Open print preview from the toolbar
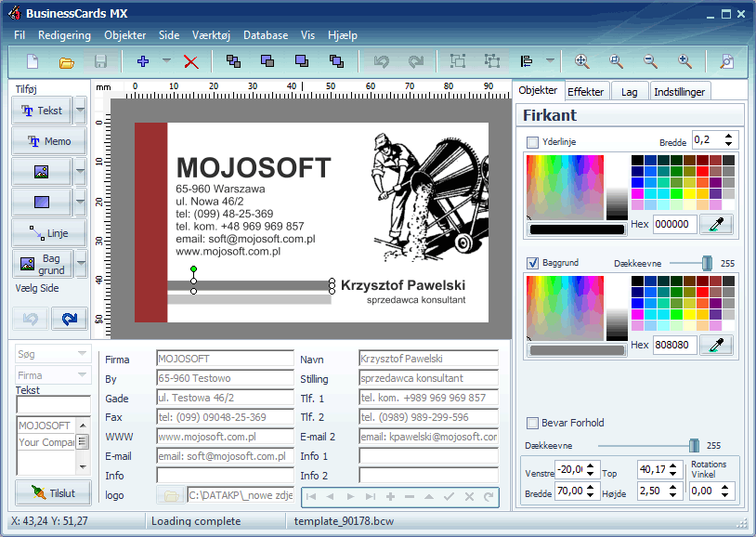Image resolution: width=756 pixels, height=537 pixels. pyautogui.click(x=726, y=61)
